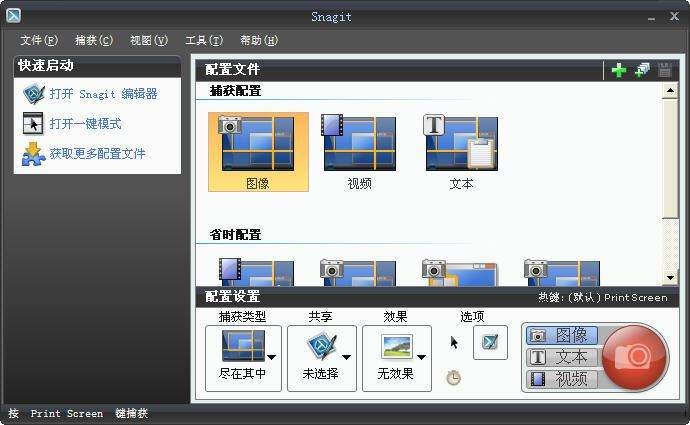Image resolution: width=690 pixels, height=425 pixels.
Task: Click the 无效果 effects button
Action: tap(396, 358)
